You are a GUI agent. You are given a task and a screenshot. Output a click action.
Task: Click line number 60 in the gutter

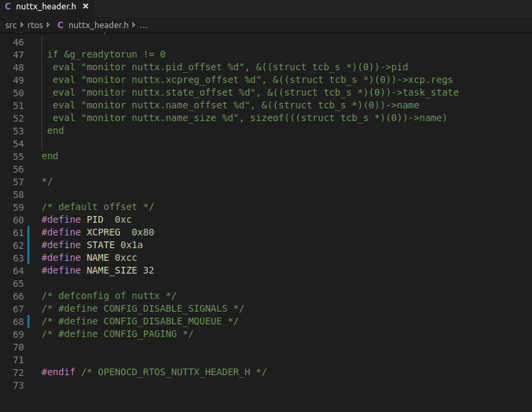tap(18, 219)
